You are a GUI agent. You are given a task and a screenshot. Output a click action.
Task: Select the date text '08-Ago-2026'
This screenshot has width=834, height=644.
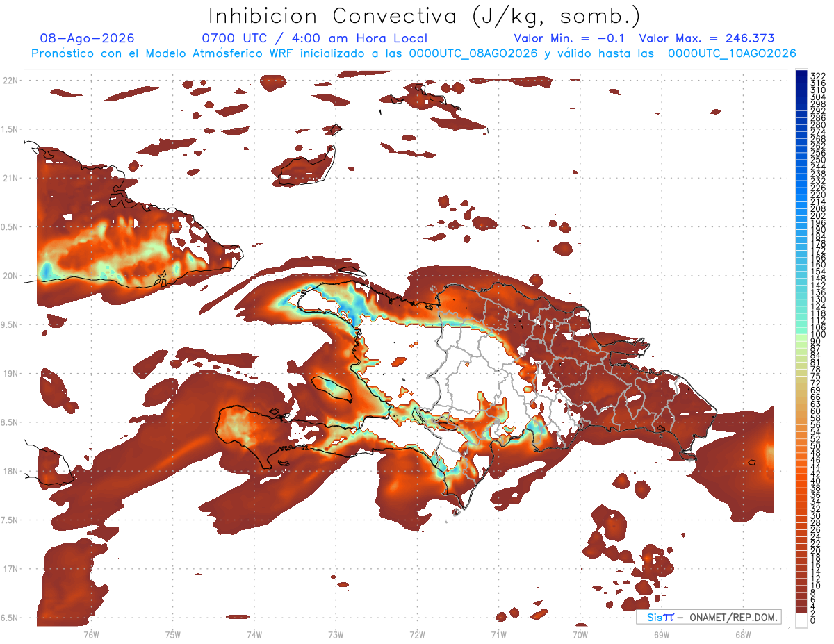coord(87,38)
